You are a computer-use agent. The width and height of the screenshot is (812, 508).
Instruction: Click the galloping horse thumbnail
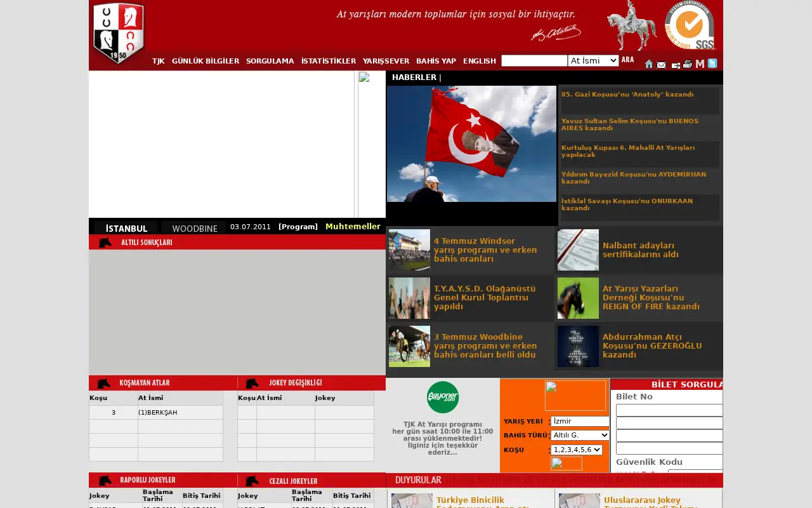point(578,298)
